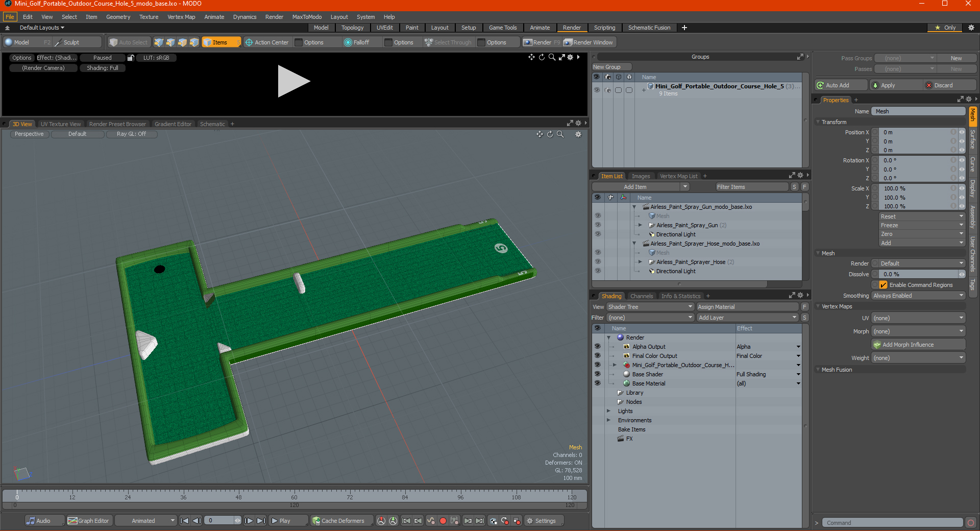Click the Polygons selection mode icon
The height and width of the screenshot is (531, 980).
tap(182, 42)
